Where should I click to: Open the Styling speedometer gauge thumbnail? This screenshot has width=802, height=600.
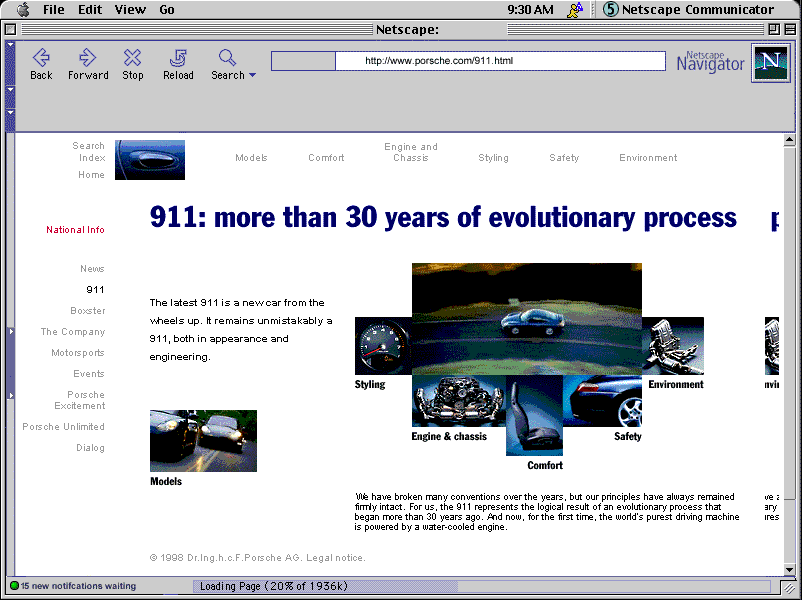pyautogui.click(x=383, y=346)
